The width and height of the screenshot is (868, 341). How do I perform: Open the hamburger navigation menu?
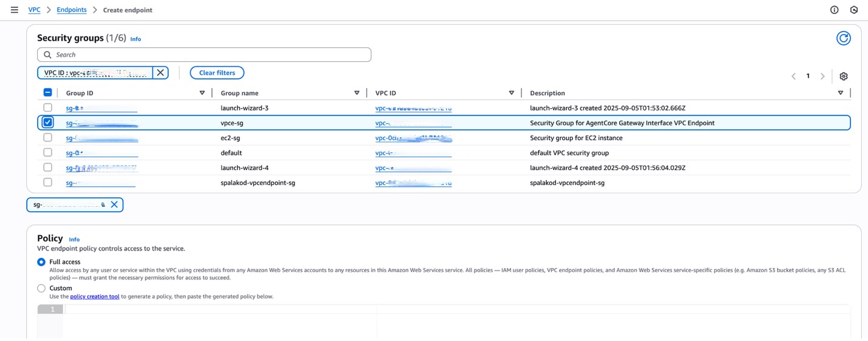15,10
